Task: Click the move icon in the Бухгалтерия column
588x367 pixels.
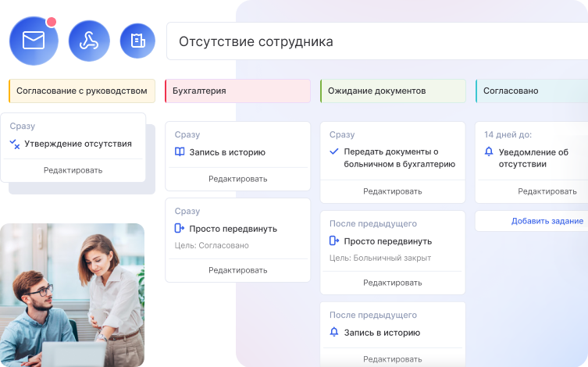Action: (180, 229)
